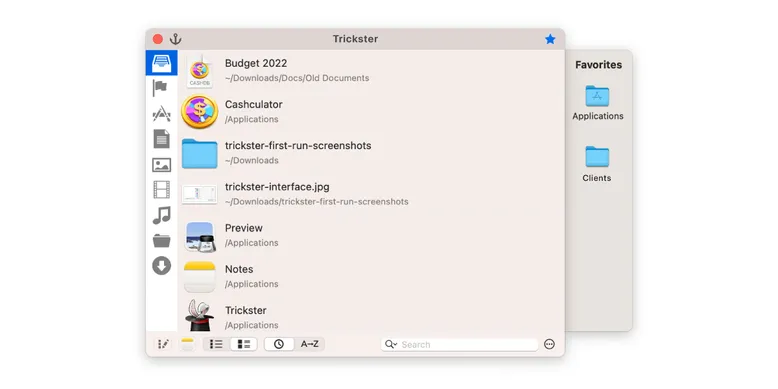This screenshot has width=778, height=389.
Task: Select the trickster-interface.jpg file name
Action: (x=277, y=187)
